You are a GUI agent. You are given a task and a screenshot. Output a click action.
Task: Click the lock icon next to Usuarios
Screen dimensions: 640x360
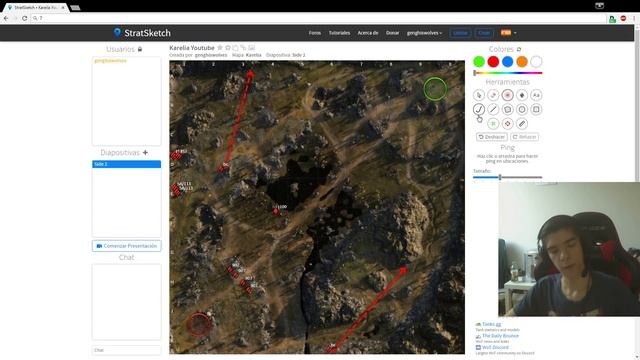tap(140, 49)
